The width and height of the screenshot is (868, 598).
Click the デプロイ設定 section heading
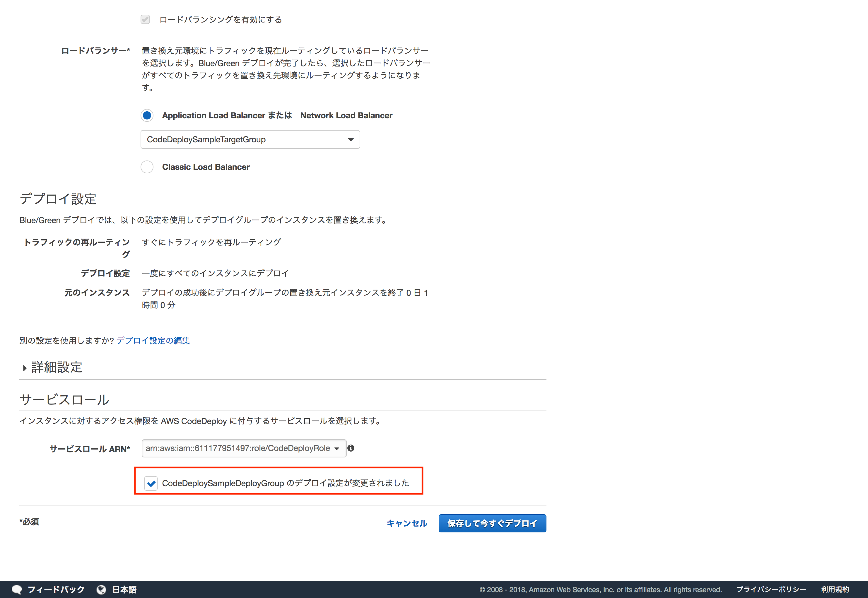click(58, 199)
